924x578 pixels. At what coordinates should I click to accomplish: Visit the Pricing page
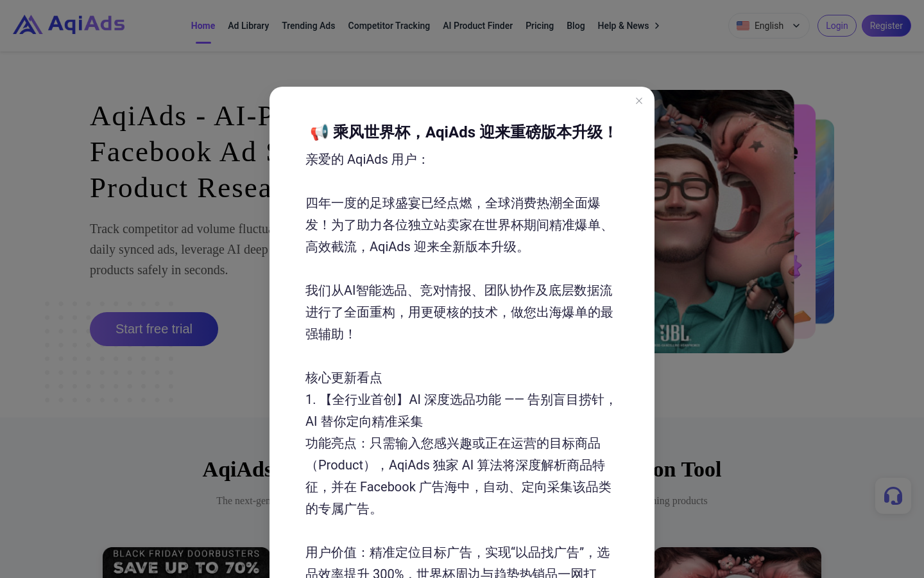pos(540,26)
